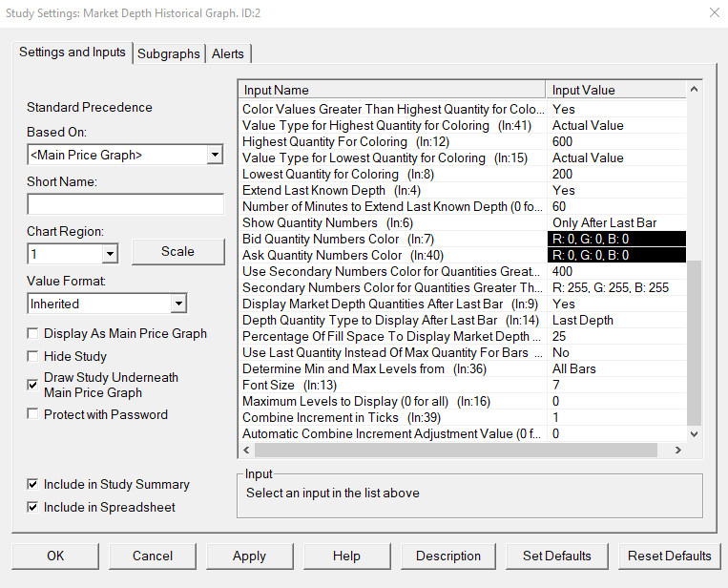The image size is (728, 588).
Task: Click the Scale button
Action: pyautogui.click(x=178, y=252)
